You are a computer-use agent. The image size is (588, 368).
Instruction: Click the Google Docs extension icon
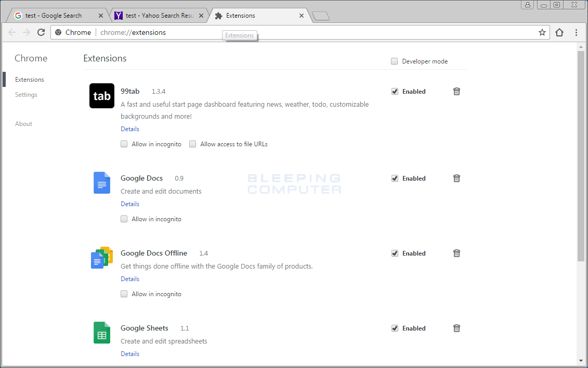[101, 183]
